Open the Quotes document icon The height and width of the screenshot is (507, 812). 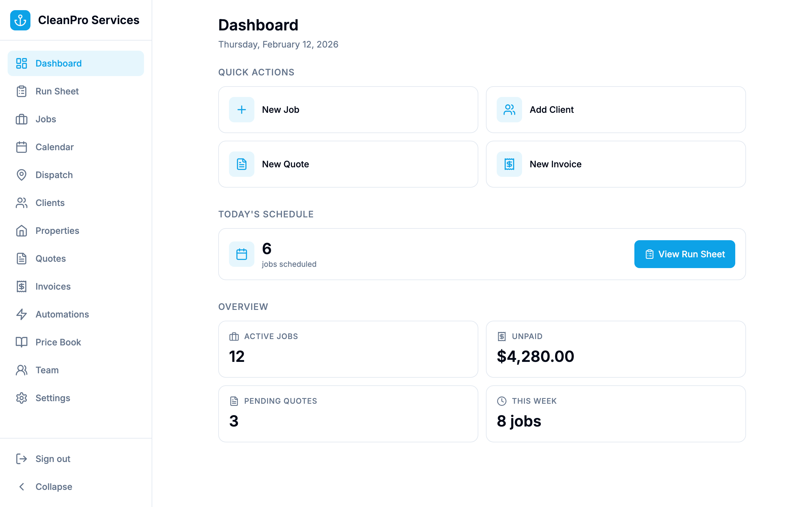tap(22, 258)
